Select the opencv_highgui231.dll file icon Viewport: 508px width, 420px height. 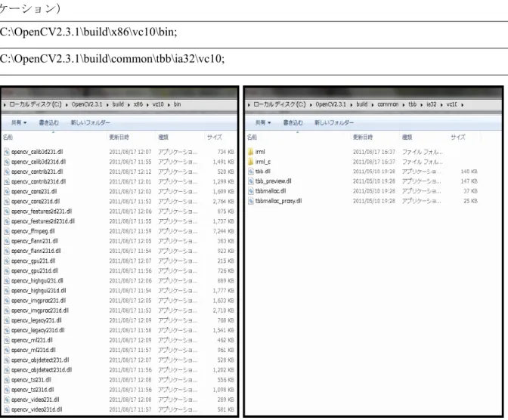point(7,281)
